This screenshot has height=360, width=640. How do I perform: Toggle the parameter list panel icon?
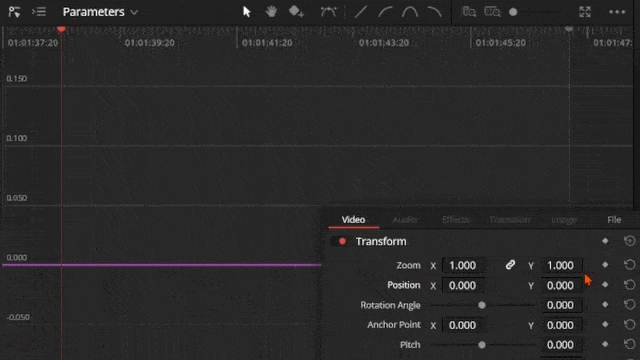tap(39, 12)
